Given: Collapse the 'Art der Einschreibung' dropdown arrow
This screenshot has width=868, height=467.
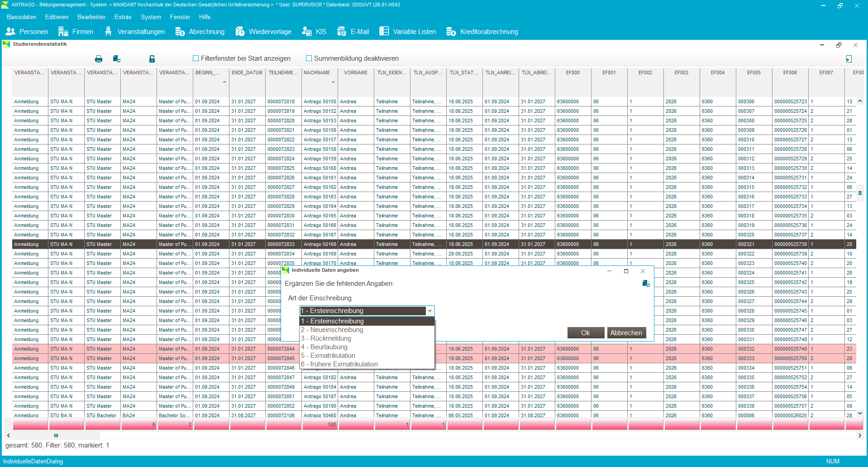Looking at the screenshot, I should point(430,311).
